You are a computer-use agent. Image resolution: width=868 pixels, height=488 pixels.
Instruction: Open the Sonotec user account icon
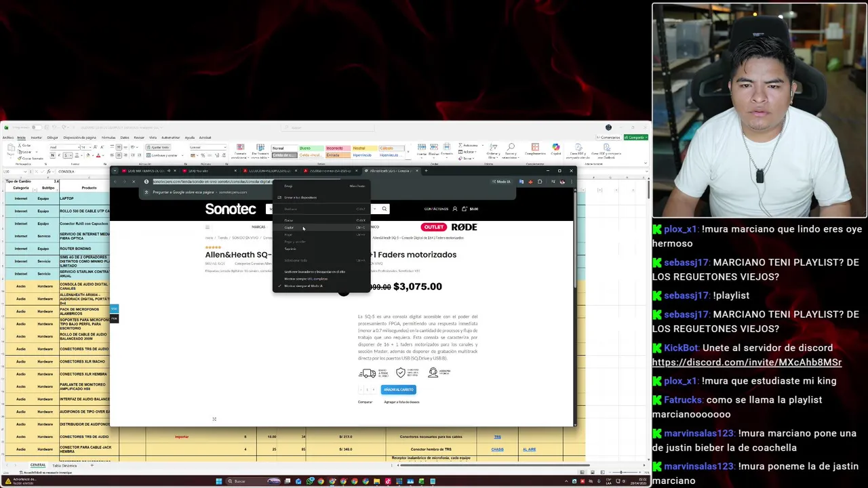[454, 209]
